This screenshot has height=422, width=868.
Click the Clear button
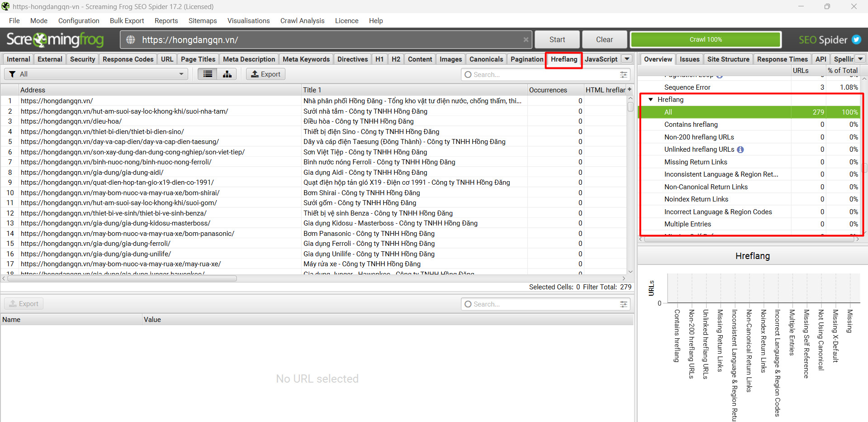pos(604,40)
